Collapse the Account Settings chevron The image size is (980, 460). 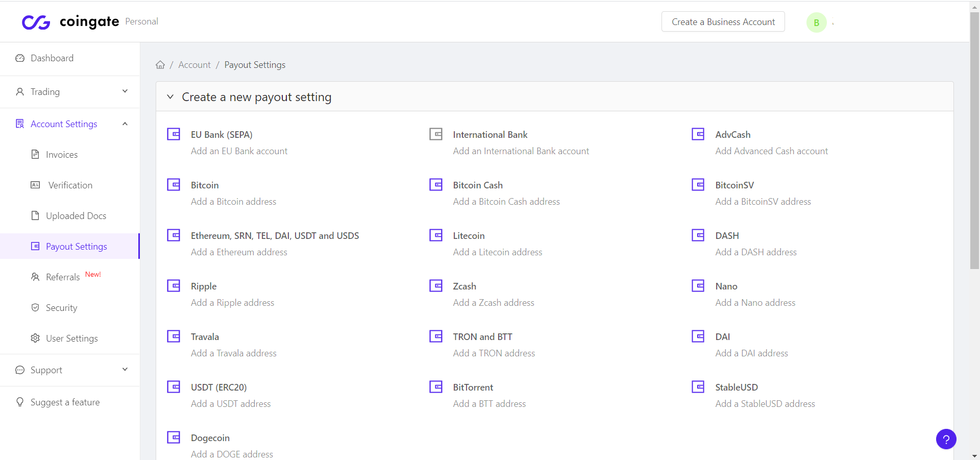coord(125,124)
